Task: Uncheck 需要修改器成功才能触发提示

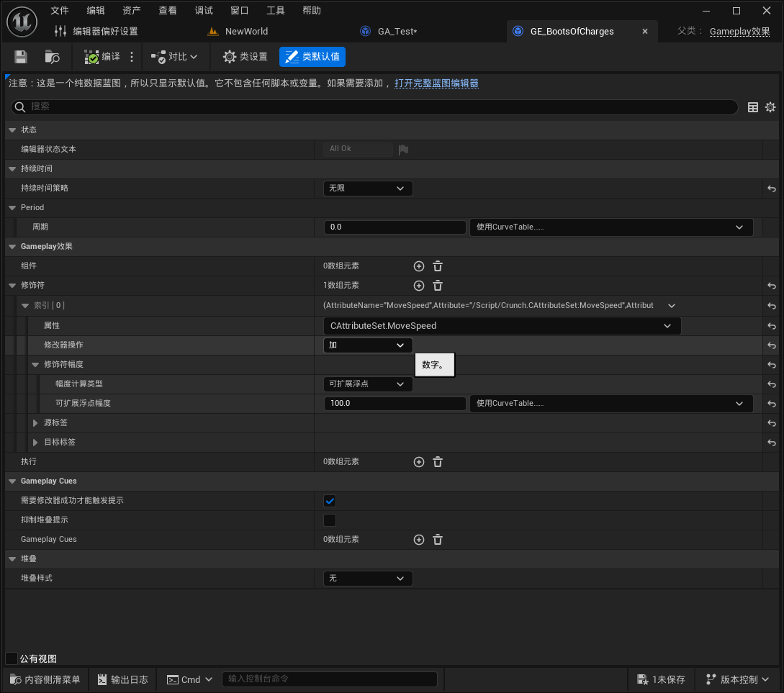Action: [x=330, y=501]
